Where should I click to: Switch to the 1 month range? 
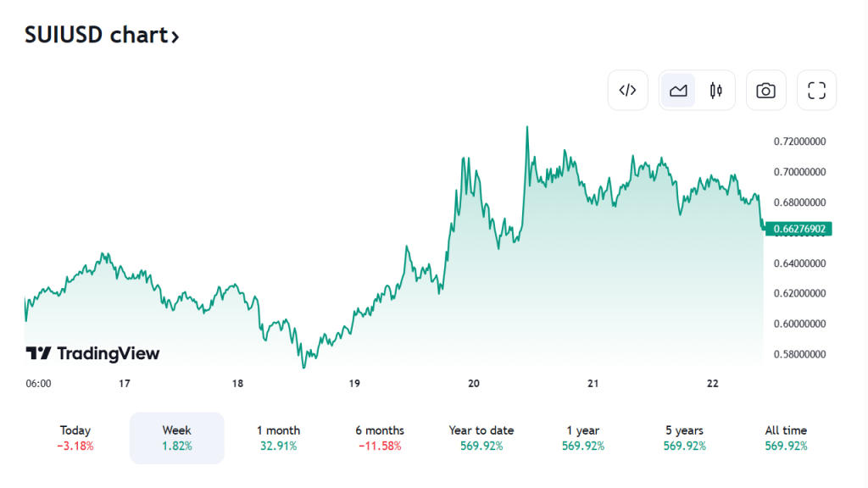coord(278,437)
